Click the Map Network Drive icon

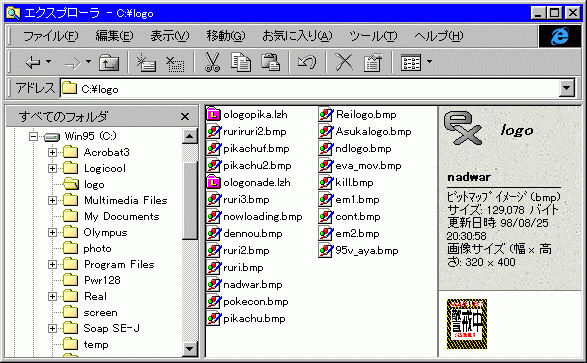pos(146,62)
